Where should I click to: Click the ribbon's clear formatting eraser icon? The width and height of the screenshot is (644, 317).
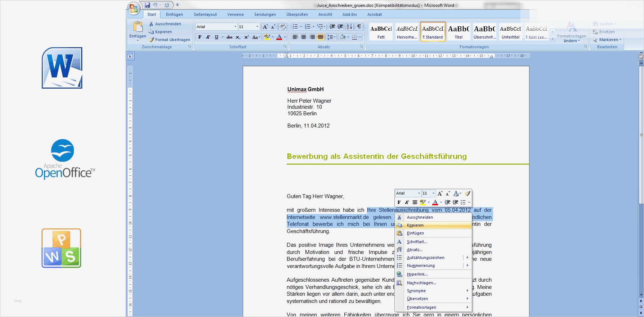point(283,27)
